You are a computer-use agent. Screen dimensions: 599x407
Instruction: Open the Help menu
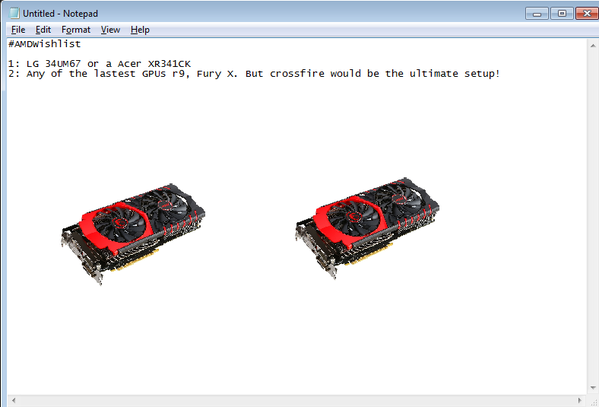click(x=140, y=30)
